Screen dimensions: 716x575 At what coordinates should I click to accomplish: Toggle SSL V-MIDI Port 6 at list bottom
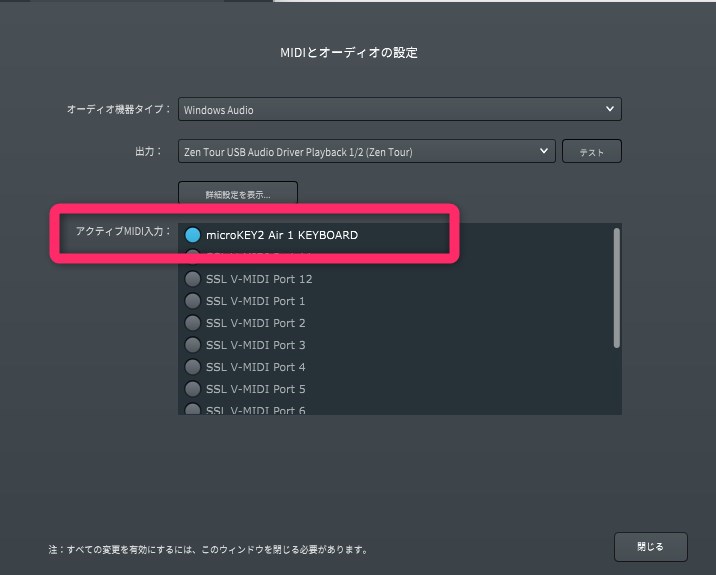(x=193, y=409)
